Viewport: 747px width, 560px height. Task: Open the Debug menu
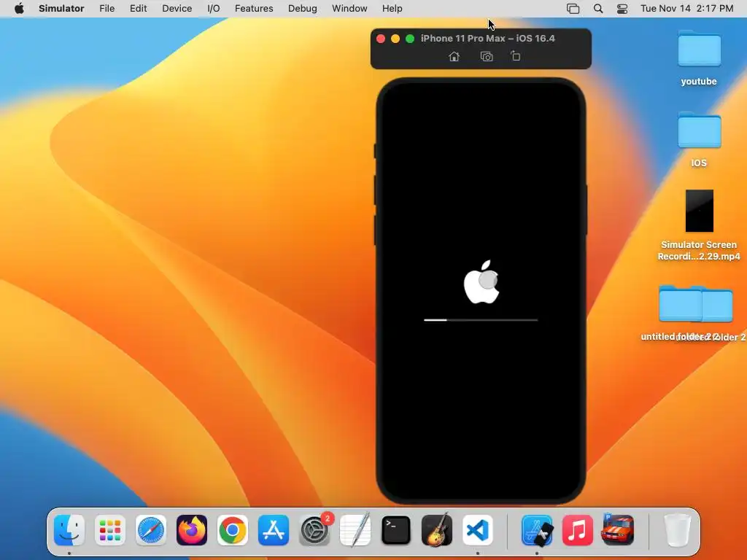point(303,9)
